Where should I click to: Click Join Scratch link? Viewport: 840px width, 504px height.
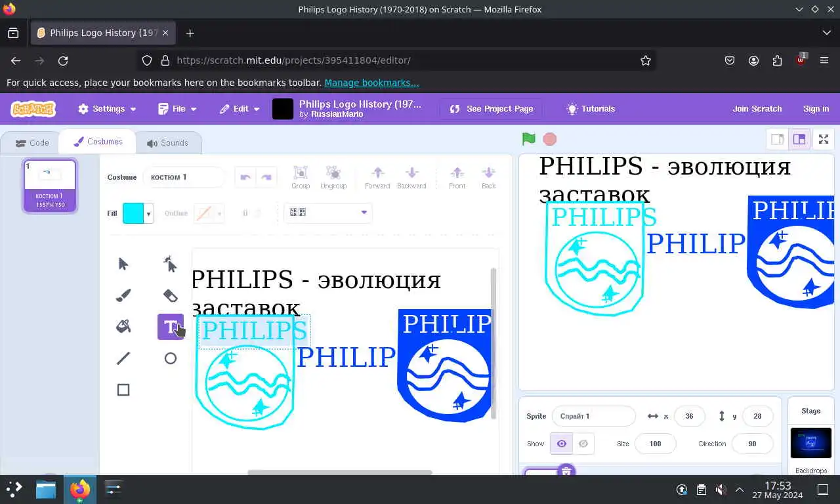(757, 109)
